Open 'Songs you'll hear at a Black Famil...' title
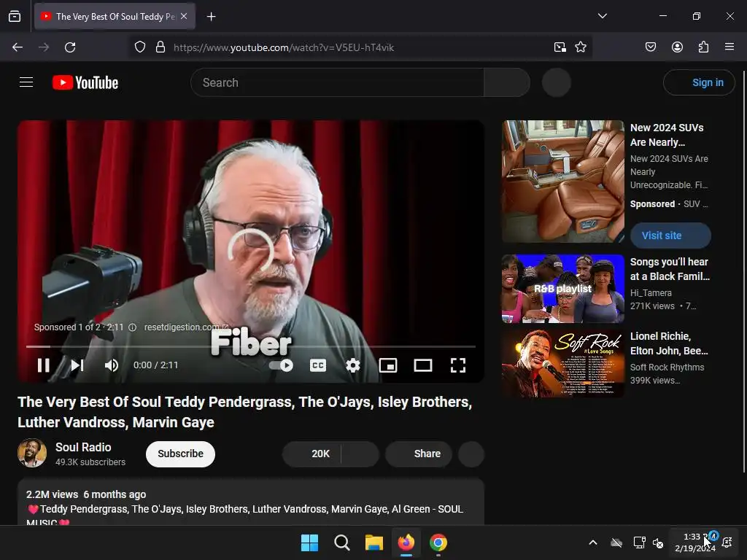 coord(670,269)
